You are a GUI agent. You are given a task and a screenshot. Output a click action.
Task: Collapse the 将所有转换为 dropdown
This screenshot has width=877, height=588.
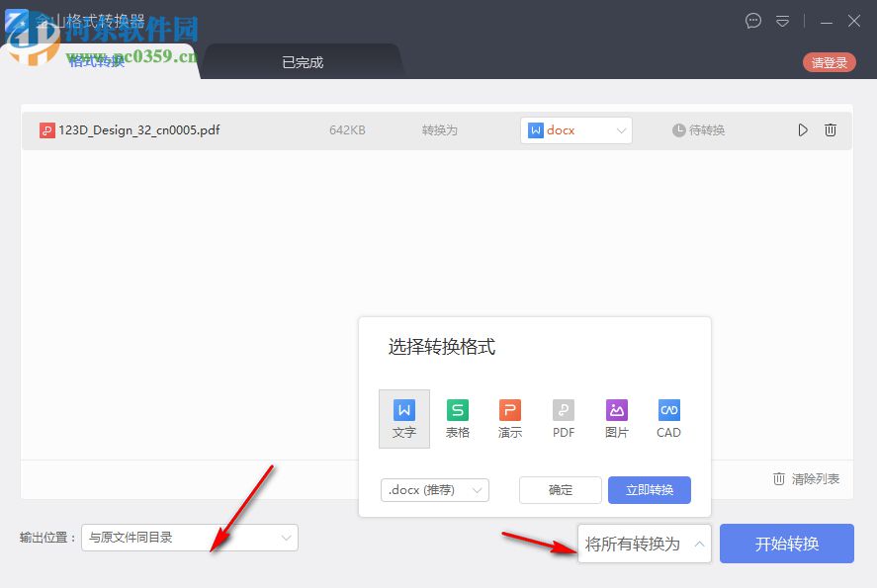click(x=645, y=544)
